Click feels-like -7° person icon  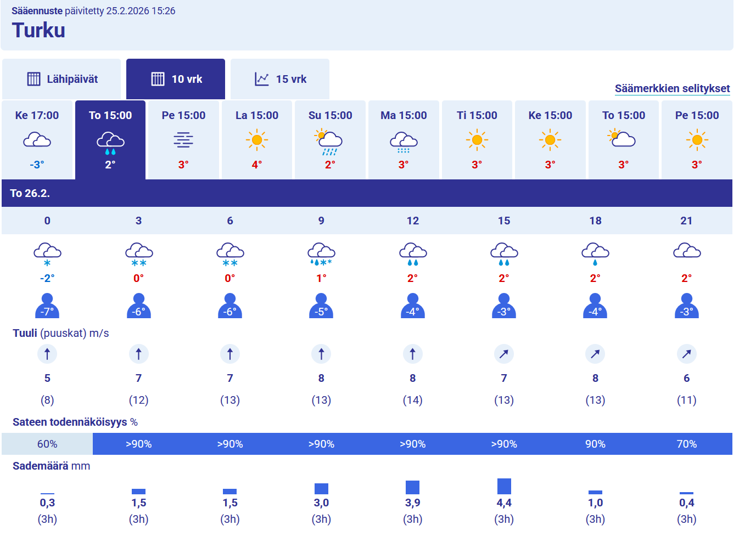[x=47, y=306]
